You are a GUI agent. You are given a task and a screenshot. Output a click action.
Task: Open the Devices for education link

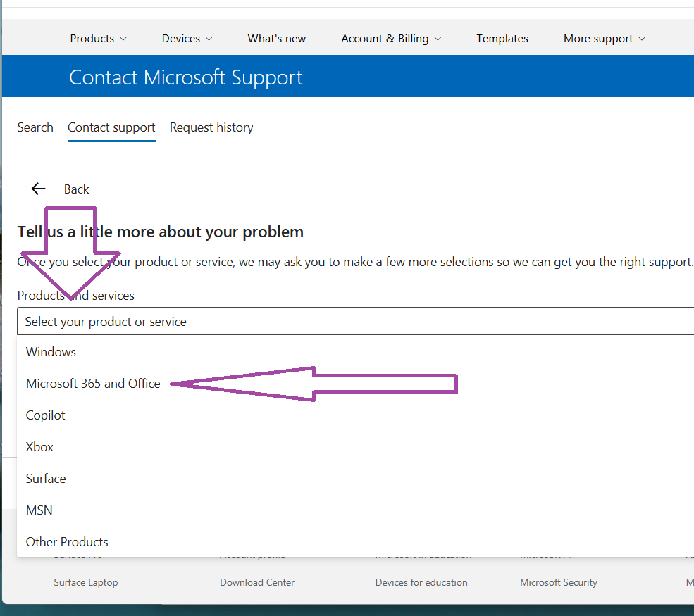(421, 582)
